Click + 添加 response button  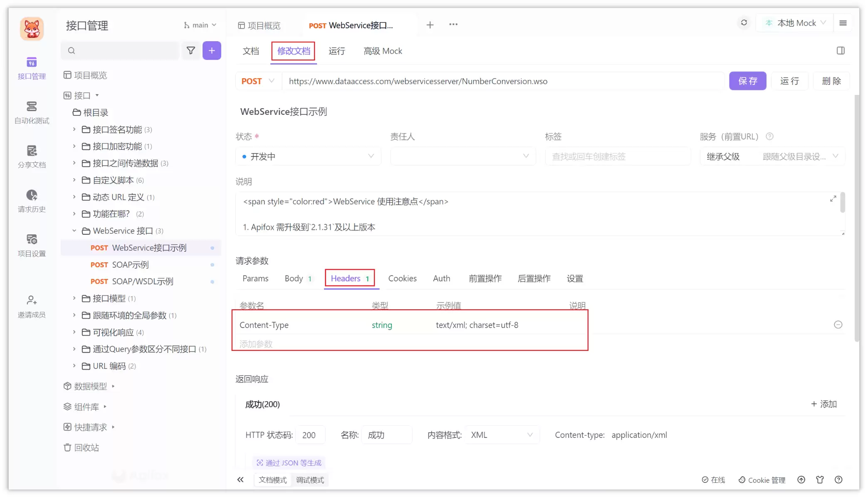(x=823, y=404)
